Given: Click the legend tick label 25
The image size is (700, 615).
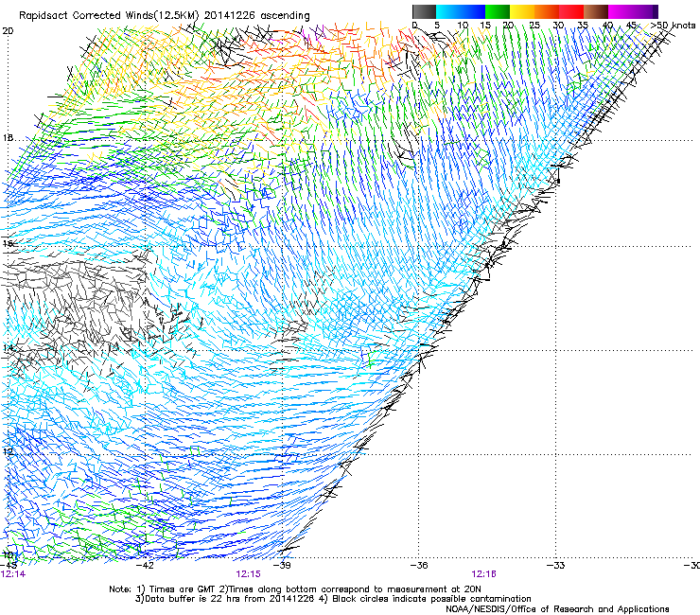Looking at the screenshot, I should pyautogui.click(x=534, y=26).
